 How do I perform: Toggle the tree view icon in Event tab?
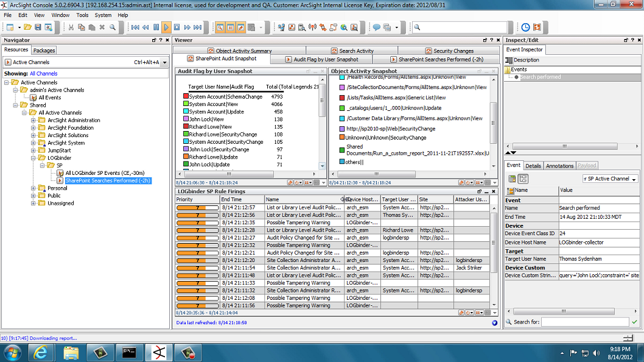click(523, 179)
